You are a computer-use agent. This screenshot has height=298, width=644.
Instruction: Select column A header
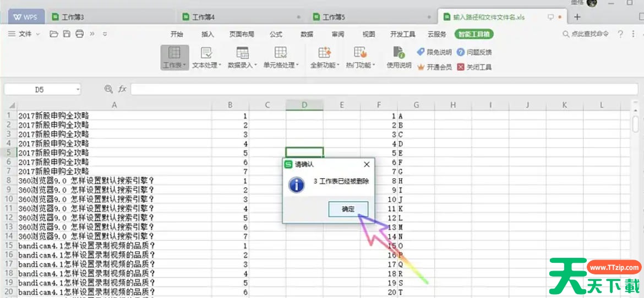pos(114,106)
